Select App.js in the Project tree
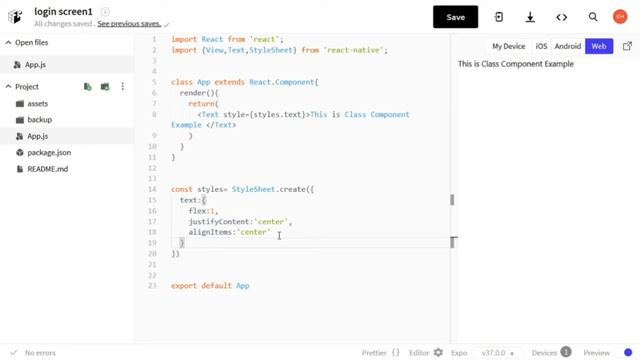 pyautogui.click(x=67, y=136)
